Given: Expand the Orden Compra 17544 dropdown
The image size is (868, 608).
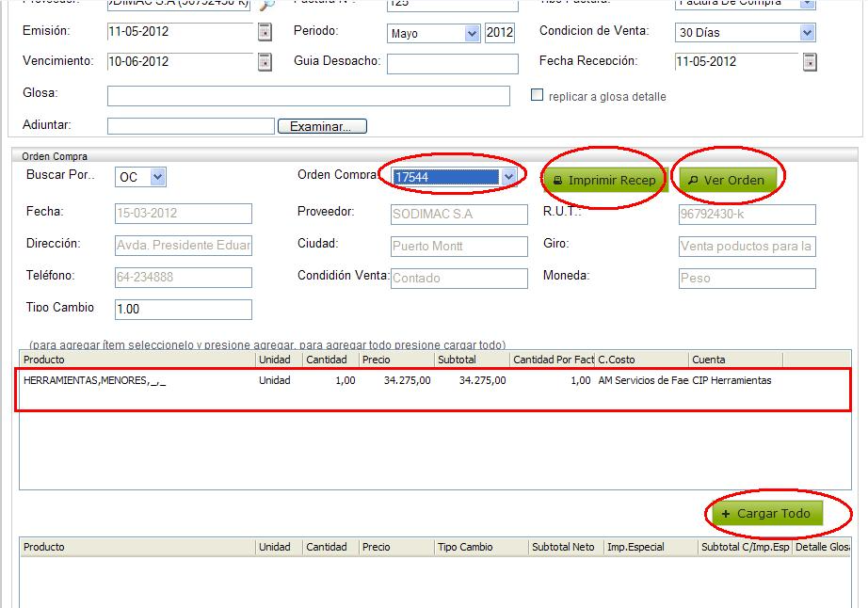Looking at the screenshot, I should 508,177.
